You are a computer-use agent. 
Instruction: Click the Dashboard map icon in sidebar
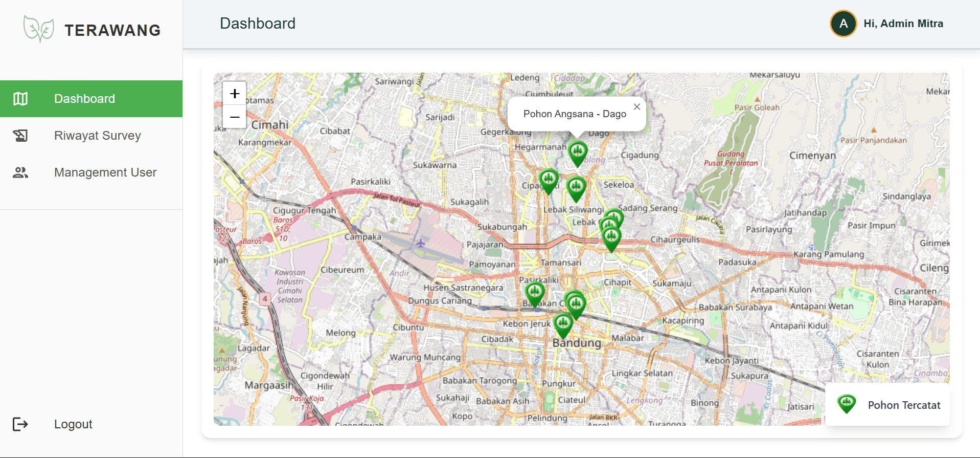click(x=20, y=99)
